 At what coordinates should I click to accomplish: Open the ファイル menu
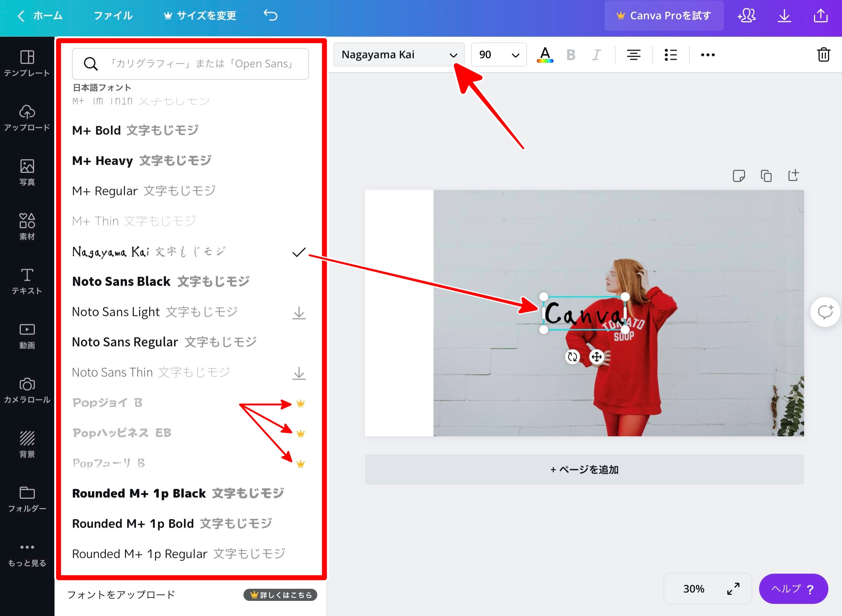click(x=113, y=16)
